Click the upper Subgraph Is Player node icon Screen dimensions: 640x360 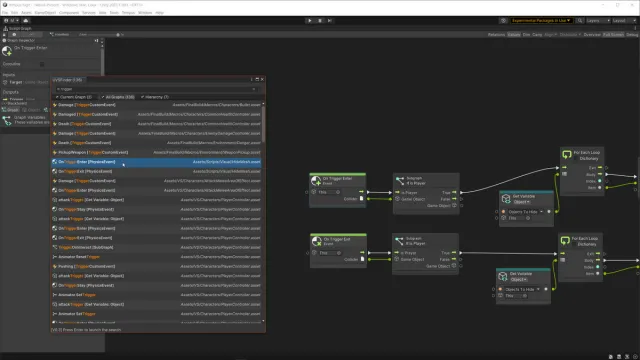coord(400,180)
